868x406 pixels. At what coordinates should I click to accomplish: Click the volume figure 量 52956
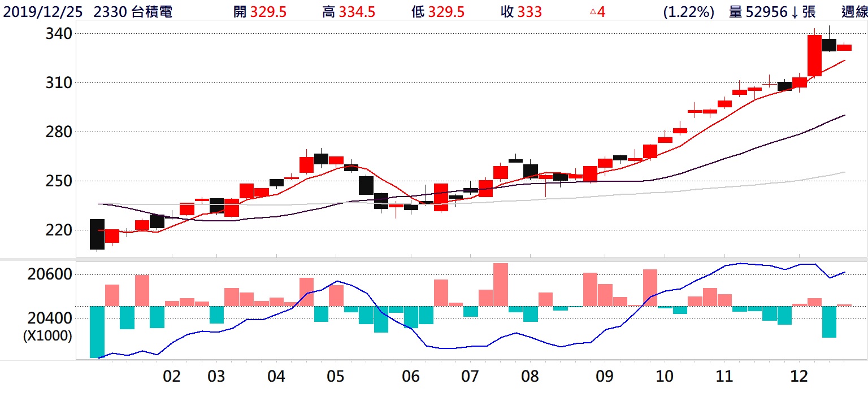tap(758, 12)
